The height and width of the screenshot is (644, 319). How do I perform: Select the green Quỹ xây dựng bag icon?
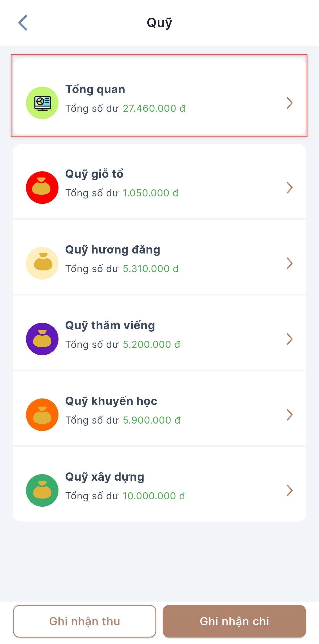click(42, 490)
